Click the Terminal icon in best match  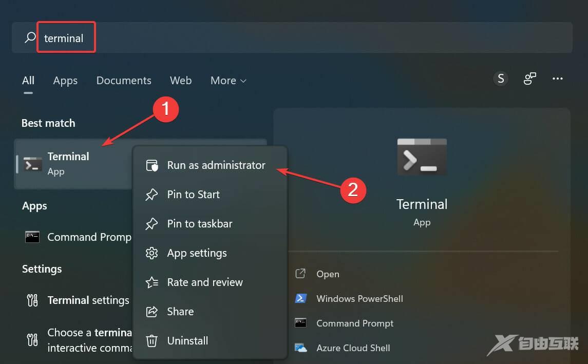click(x=33, y=164)
